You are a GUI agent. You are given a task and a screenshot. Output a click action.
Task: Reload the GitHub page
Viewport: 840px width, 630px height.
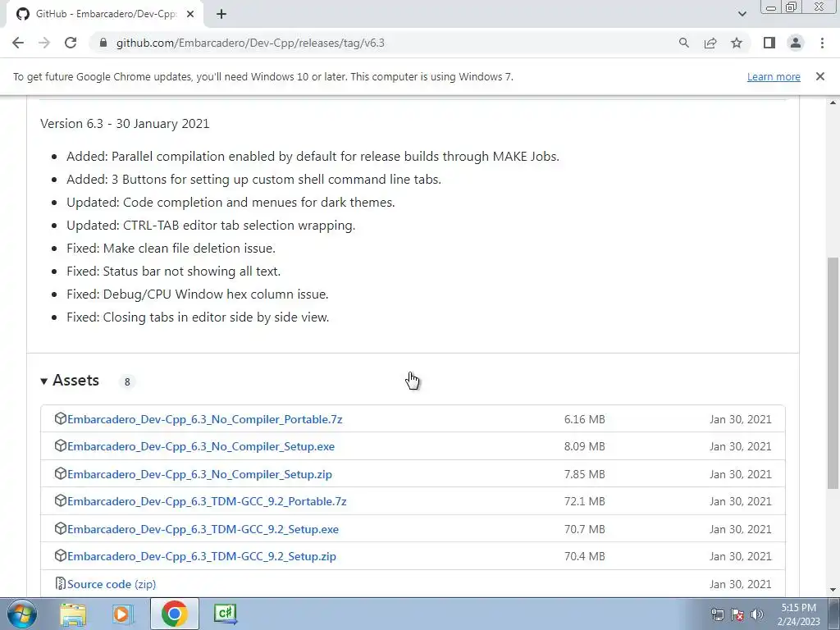(71, 43)
